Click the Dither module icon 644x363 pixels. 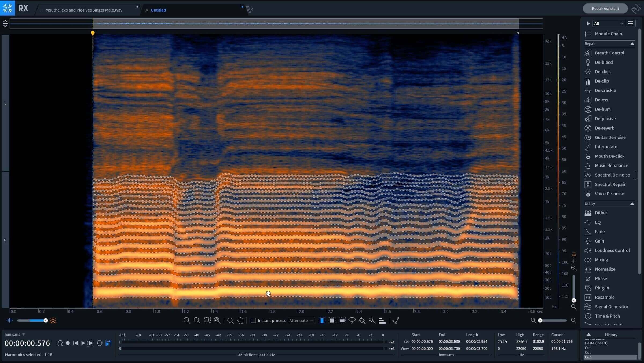[x=588, y=213]
